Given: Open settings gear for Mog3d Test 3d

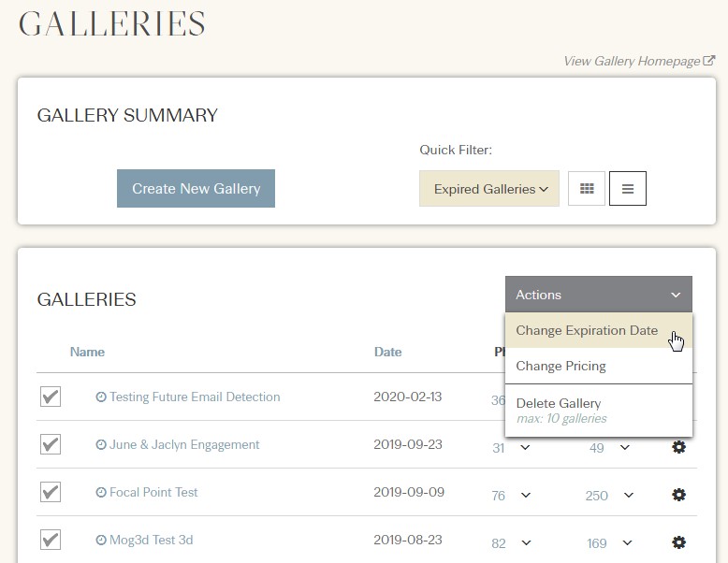Looking at the screenshot, I should coord(678,542).
